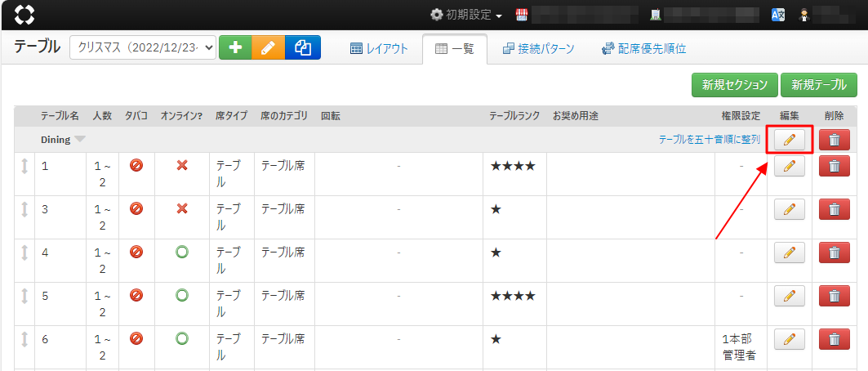The height and width of the screenshot is (371, 868).
Task: Click the app logo in top bar
Action: [x=25, y=15]
